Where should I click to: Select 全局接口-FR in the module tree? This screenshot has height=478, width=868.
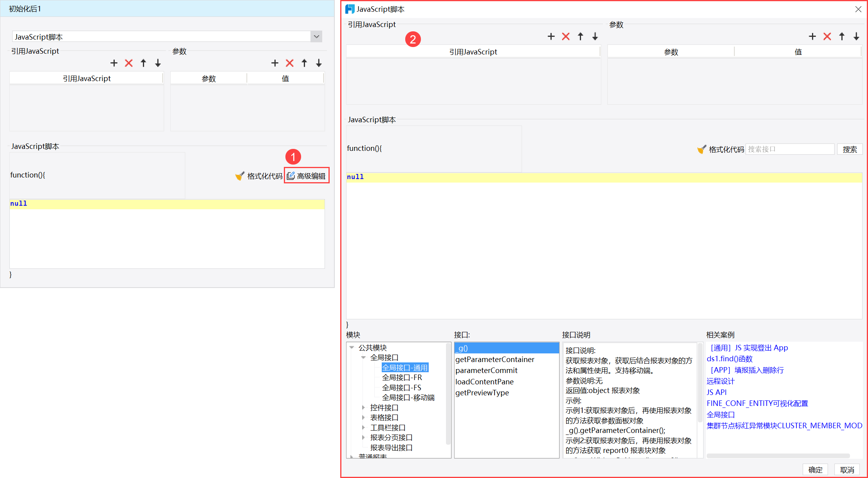(x=402, y=377)
